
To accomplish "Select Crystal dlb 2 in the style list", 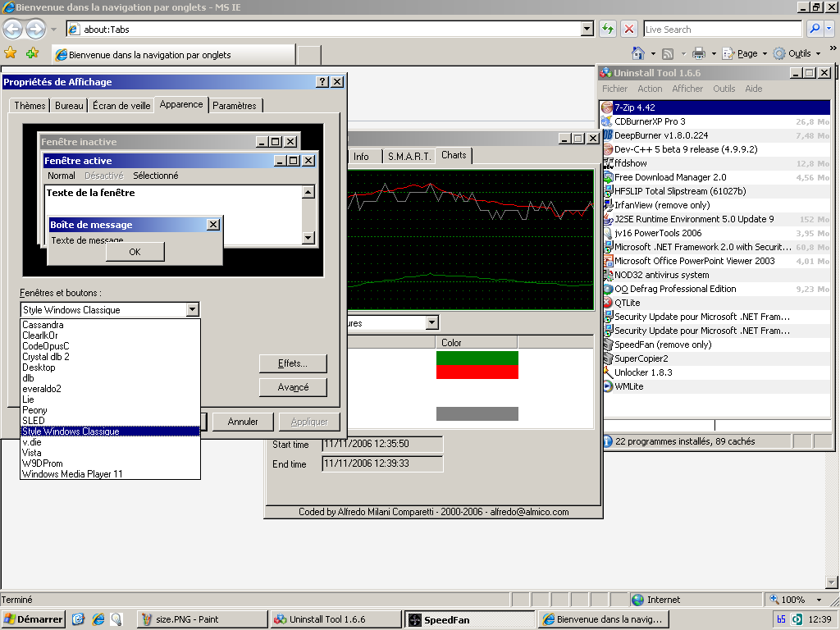I will (x=111, y=357).
